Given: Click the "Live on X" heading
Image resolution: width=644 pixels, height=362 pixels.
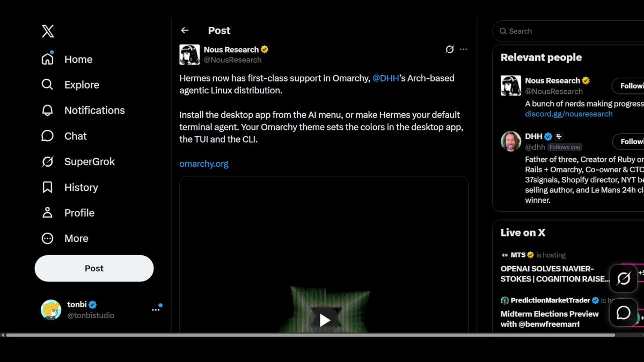Looking at the screenshot, I should (523, 233).
